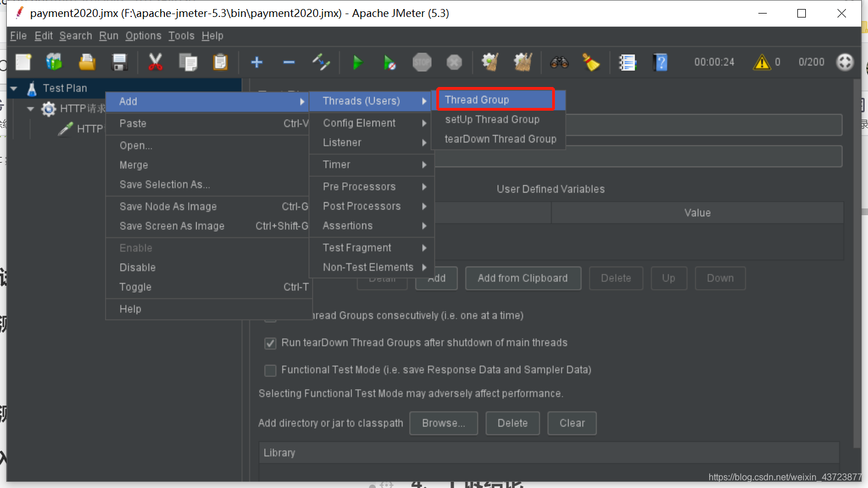Click the Copy icon in toolbar

click(188, 62)
